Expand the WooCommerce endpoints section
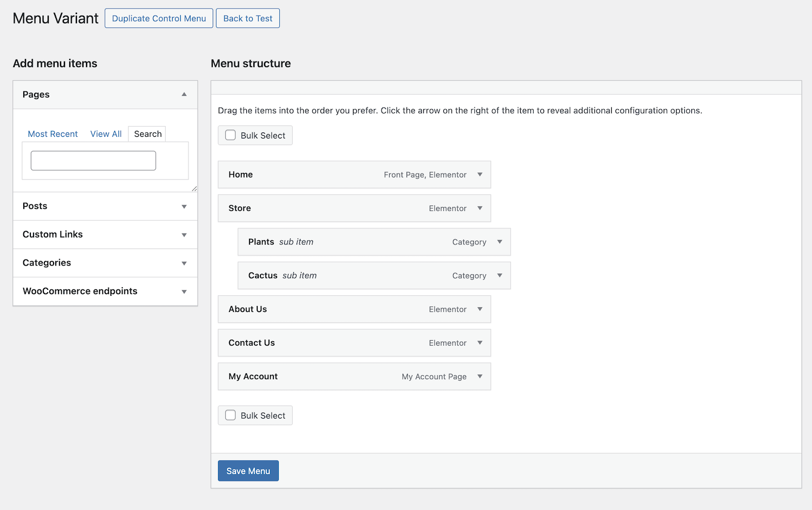Image resolution: width=812 pixels, height=510 pixels. 184,291
